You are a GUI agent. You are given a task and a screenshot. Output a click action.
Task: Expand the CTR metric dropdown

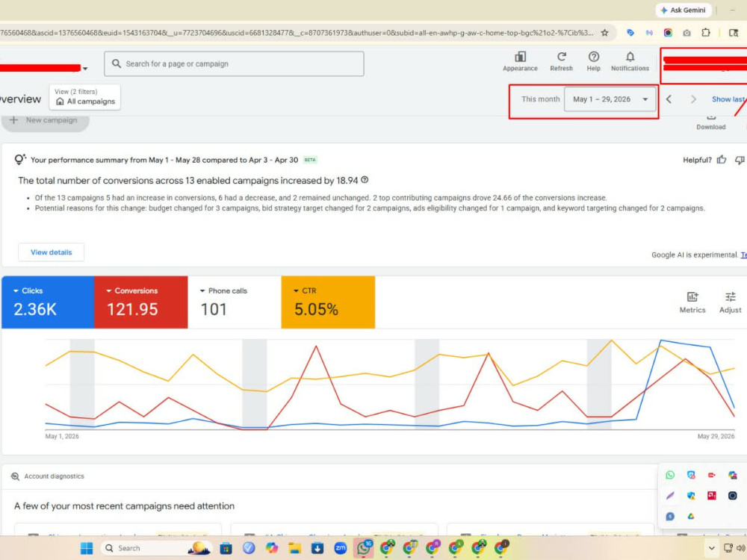pos(296,291)
